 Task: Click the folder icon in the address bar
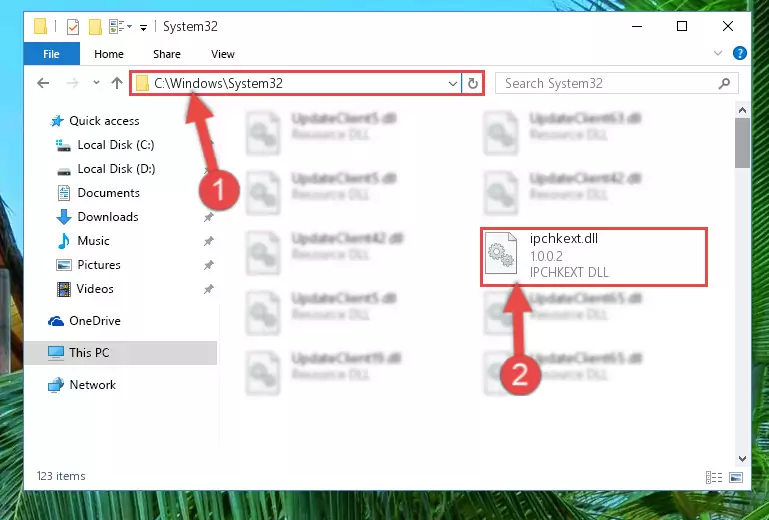(x=142, y=83)
